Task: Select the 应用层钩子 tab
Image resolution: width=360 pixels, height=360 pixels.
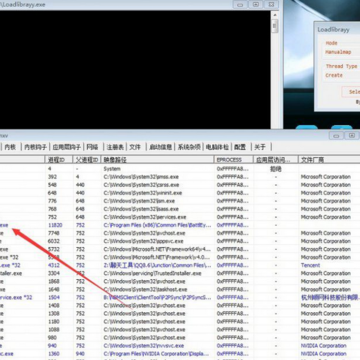Action: (67, 147)
